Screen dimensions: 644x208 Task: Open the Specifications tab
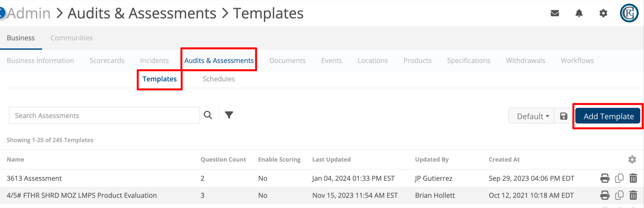[469, 61]
